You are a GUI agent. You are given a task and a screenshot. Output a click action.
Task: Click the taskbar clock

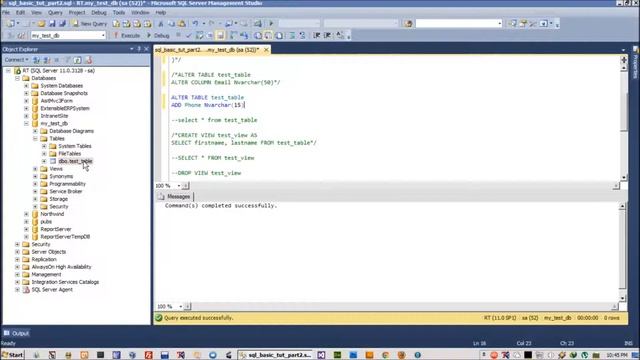(x=617, y=355)
